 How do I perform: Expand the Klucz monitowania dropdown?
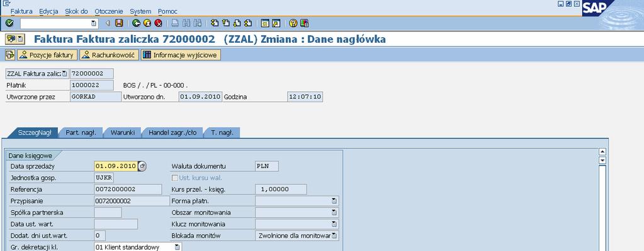334,224
